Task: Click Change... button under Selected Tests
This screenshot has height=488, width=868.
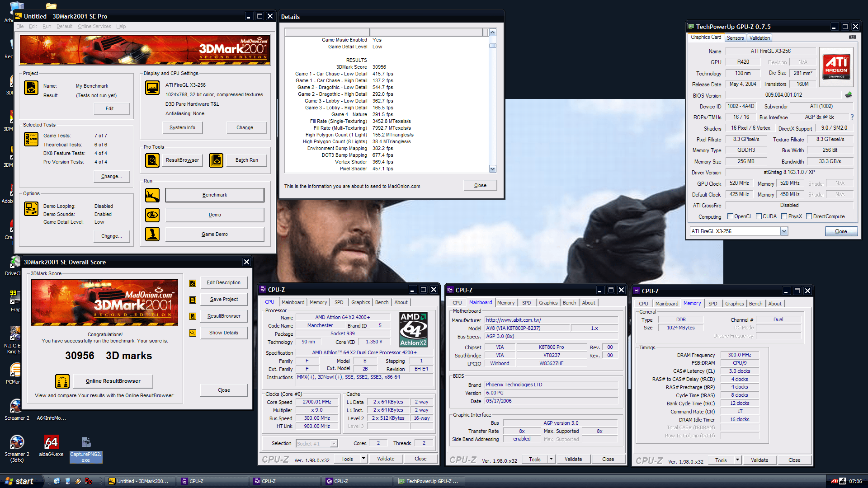Action: pyautogui.click(x=112, y=177)
